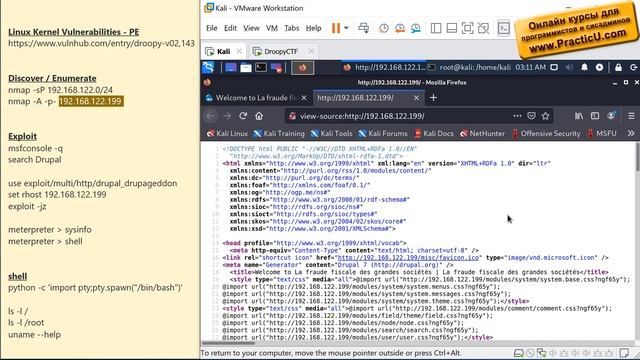Viewport: 640px width, 360px height.
Task: Open Kali notifications bell icon
Action: click(x=584, y=67)
